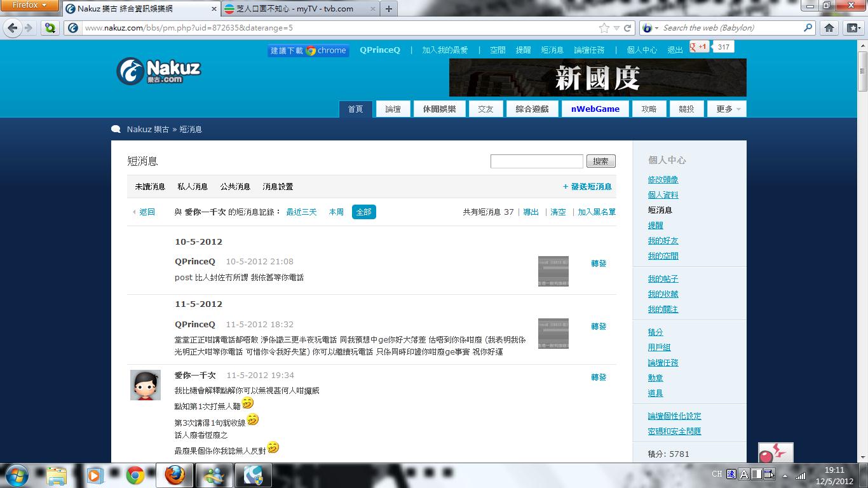This screenshot has height=488, width=868.
Task: Click the Google +1 button
Action: [699, 46]
